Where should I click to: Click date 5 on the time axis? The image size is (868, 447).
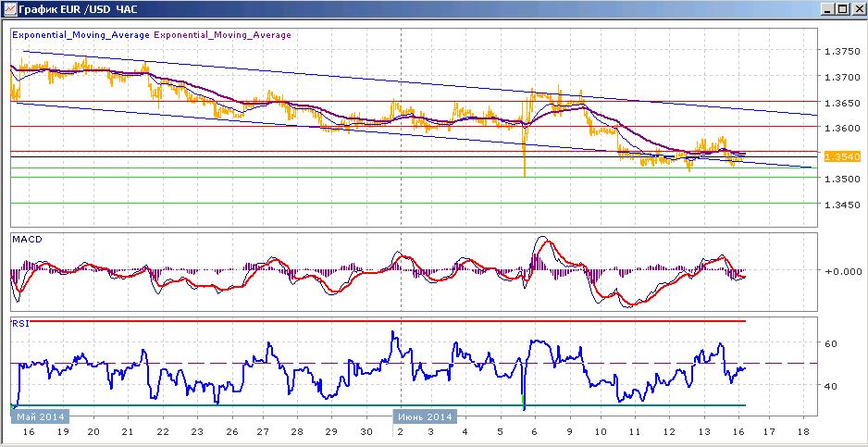click(500, 432)
